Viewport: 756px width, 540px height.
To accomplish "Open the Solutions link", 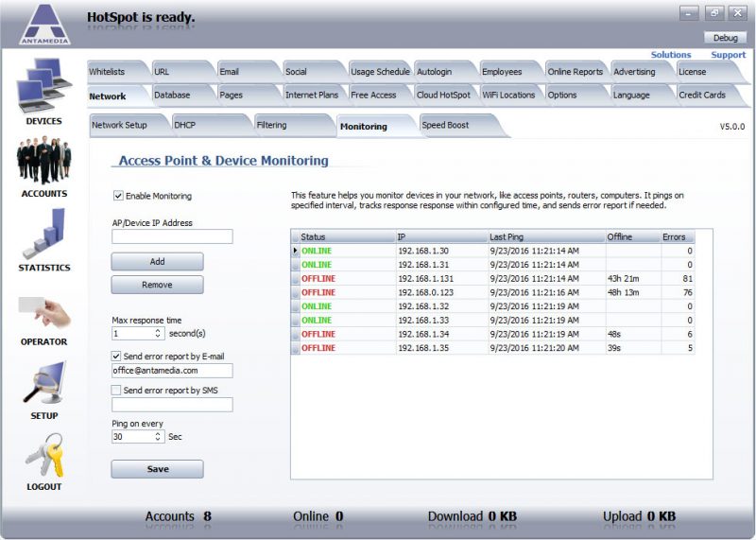I will click(671, 55).
